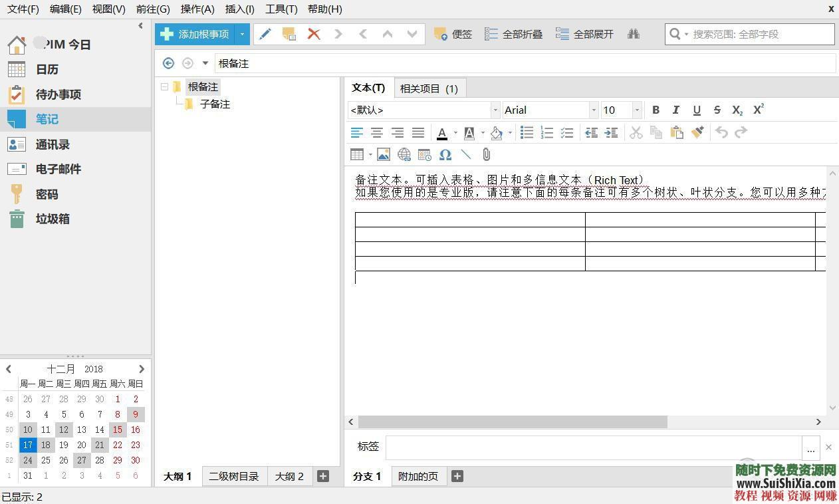
Task: Toggle superscript formatting
Action: (x=758, y=110)
